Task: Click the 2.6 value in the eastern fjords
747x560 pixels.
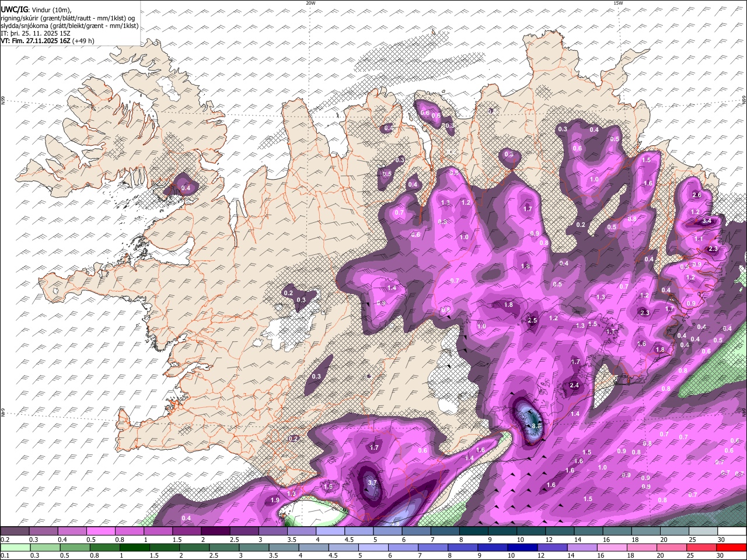Action: pyautogui.click(x=696, y=195)
